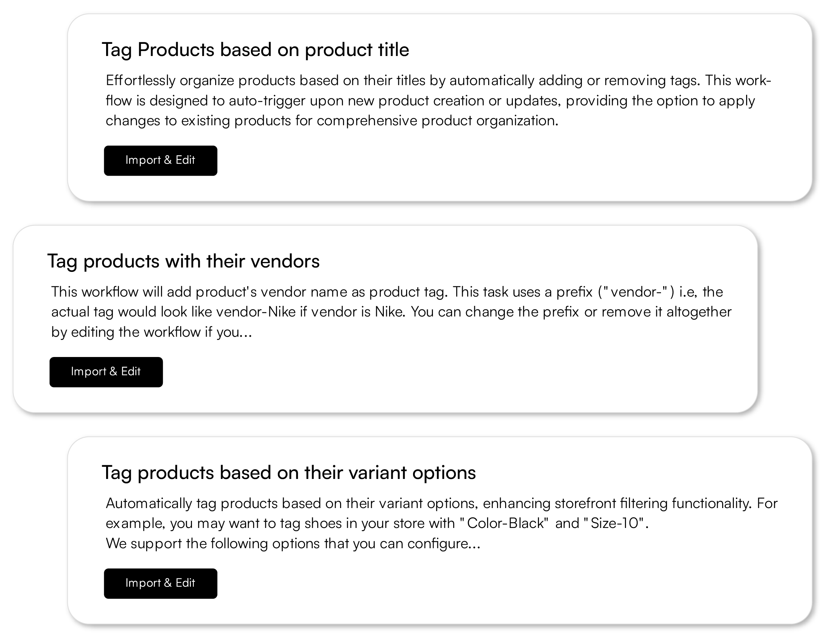Click the "vendor-Nike" example tag text
This screenshot has width=829, height=644.
click(x=256, y=312)
